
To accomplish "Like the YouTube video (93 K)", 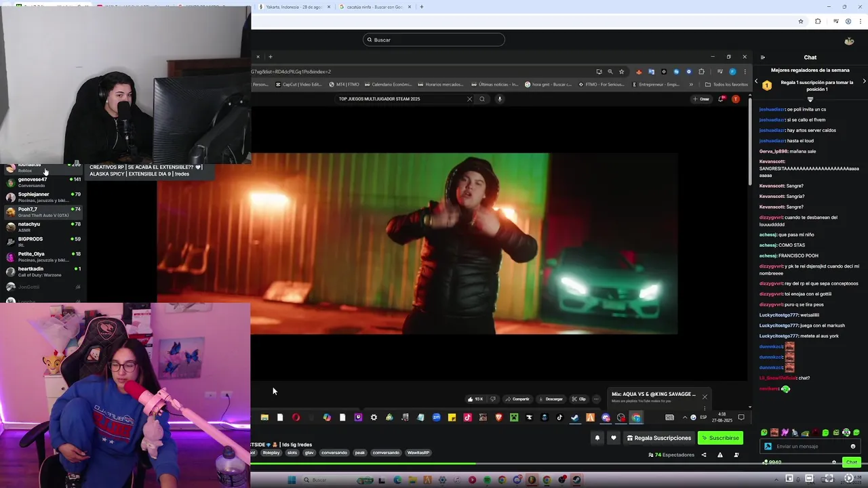I will tap(474, 399).
